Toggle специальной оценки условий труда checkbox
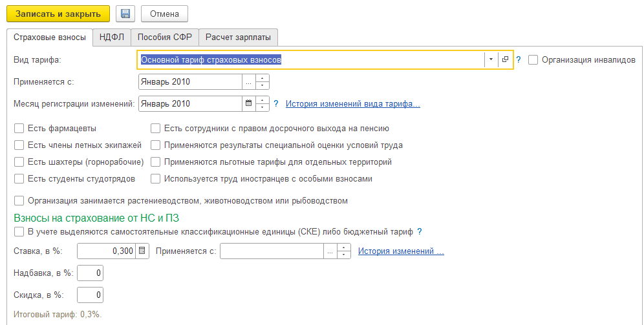Viewport: 644px width, 325px height. pos(155,145)
